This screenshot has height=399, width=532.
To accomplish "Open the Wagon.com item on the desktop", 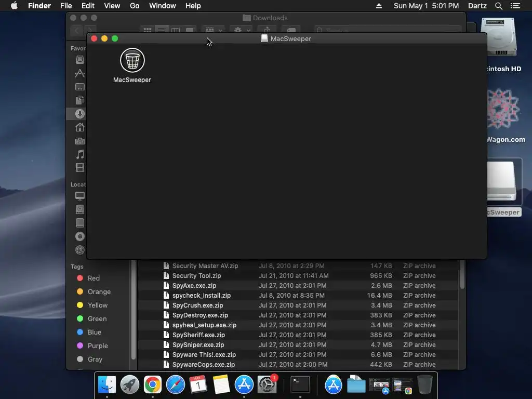I will [x=503, y=109].
